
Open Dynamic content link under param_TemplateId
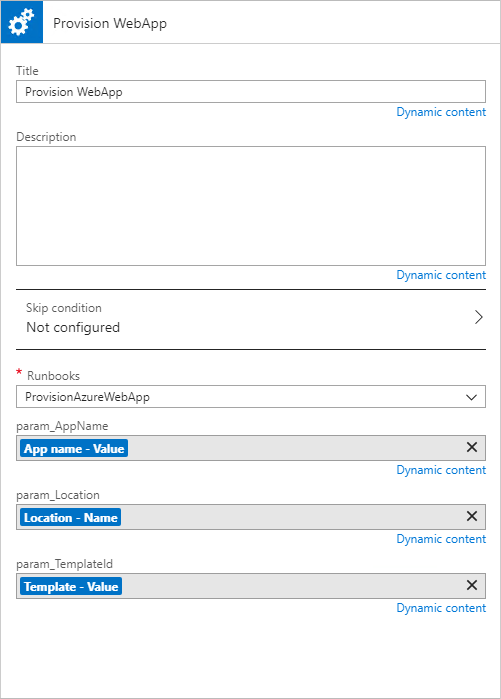441,608
